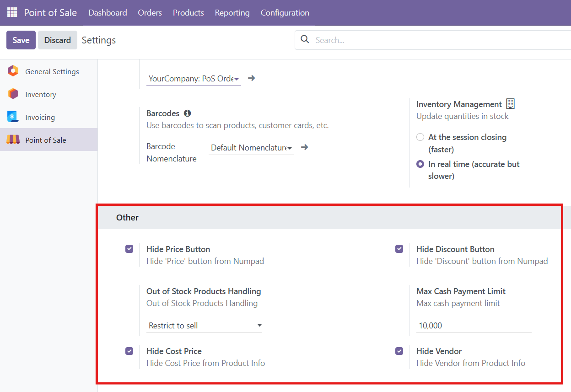Image resolution: width=571 pixels, height=392 pixels.
Task: Expand the Restrict to sell dropdown
Action: click(204, 326)
